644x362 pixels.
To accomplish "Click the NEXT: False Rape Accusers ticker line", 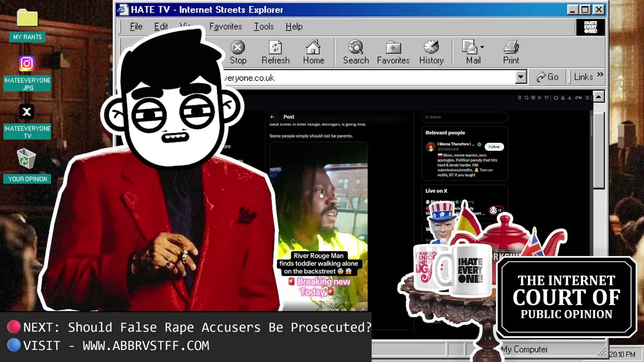I will (x=197, y=327).
